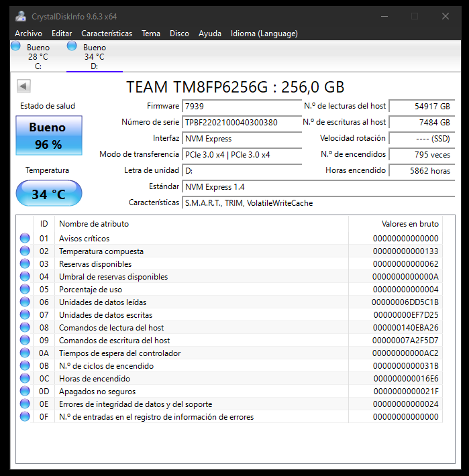Click the ID column header
This screenshot has width=469, height=476.
pyautogui.click(x=44, y=224)
